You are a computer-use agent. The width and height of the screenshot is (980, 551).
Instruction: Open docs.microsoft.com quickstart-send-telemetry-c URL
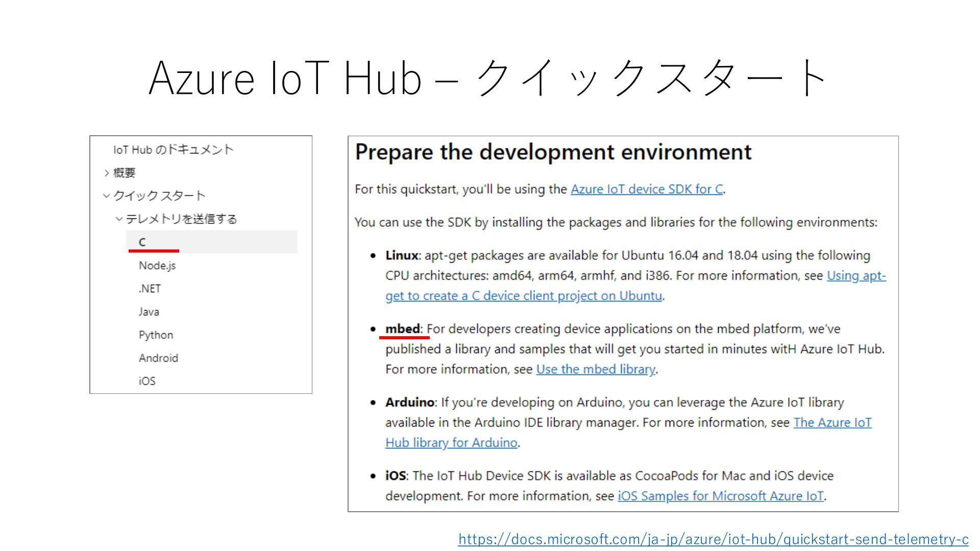(x=713, y=539)
